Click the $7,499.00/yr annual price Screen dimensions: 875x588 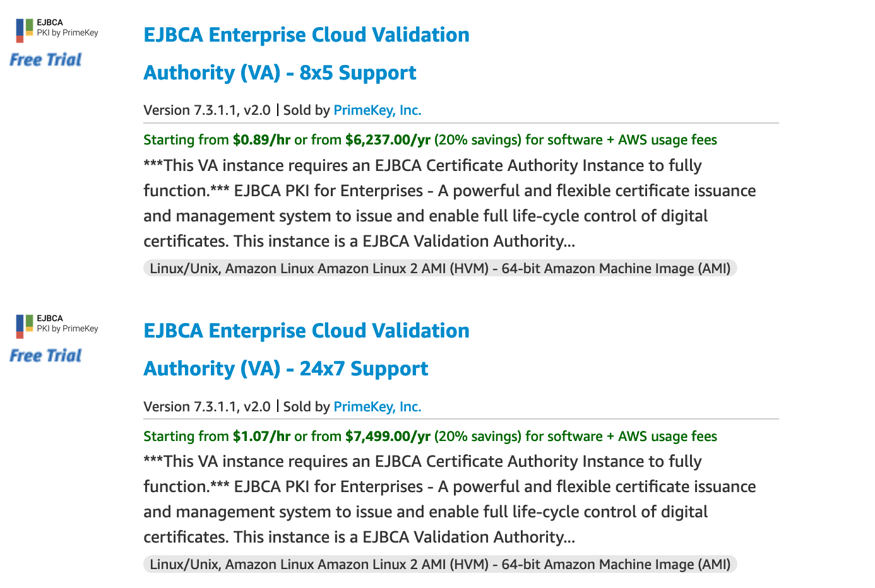pyautogui.click(x=388, y=437)
